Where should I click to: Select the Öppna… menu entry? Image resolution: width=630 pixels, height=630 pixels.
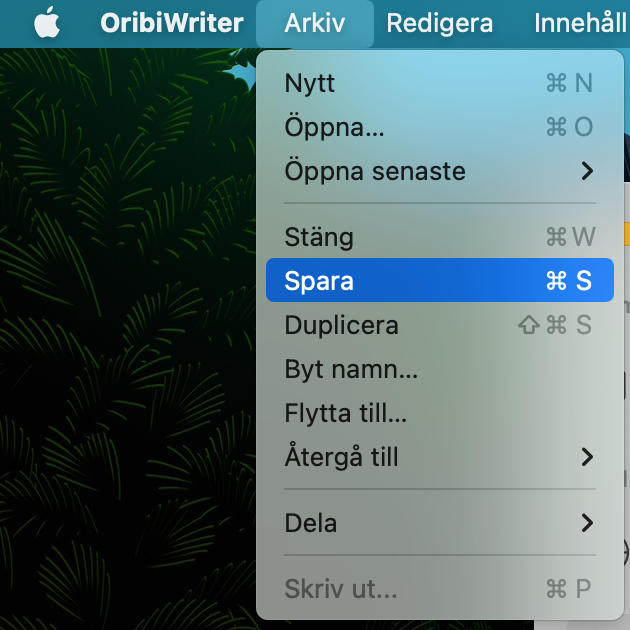440,127
